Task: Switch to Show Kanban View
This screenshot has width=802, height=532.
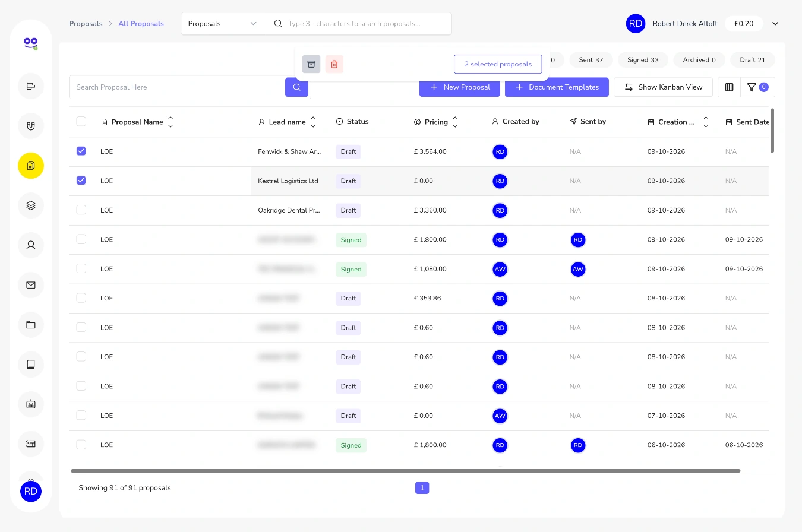Action: (662, 87)
